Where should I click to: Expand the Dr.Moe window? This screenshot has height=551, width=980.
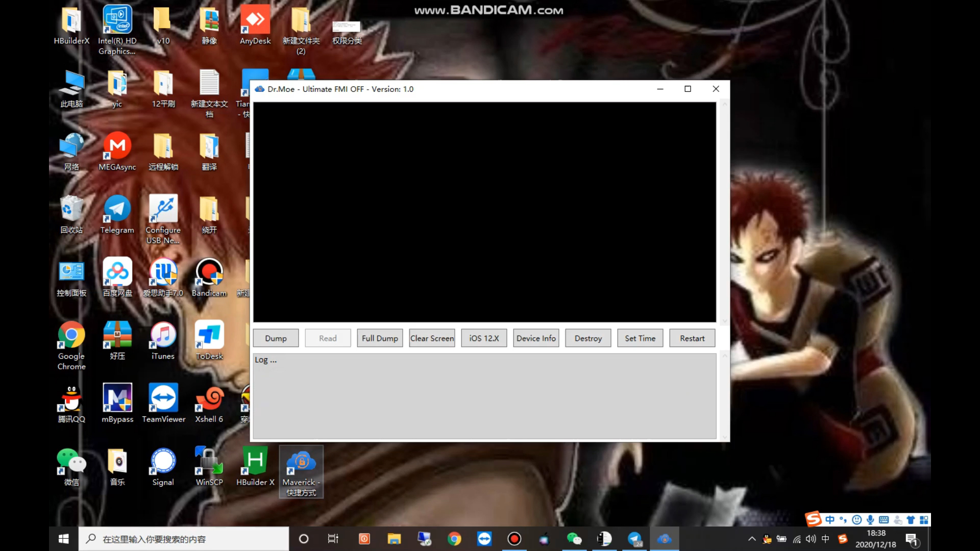click(688, 89)
